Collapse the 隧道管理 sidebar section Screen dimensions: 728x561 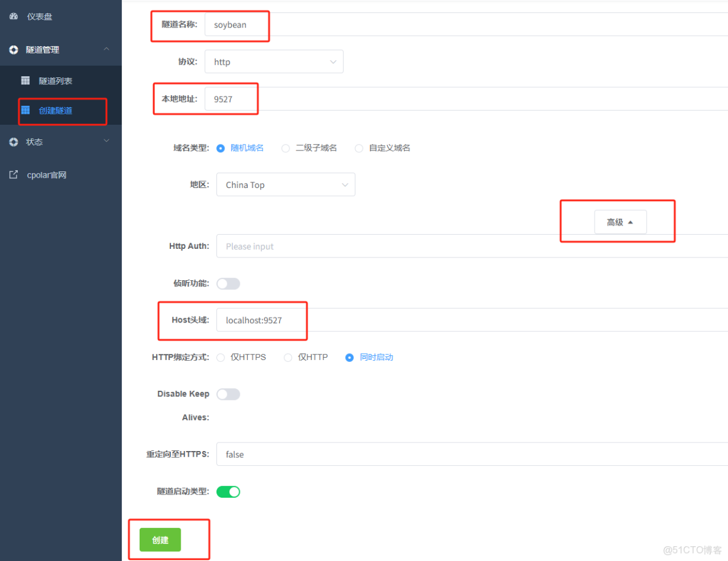pyautogui.click(x=106, y=49)
